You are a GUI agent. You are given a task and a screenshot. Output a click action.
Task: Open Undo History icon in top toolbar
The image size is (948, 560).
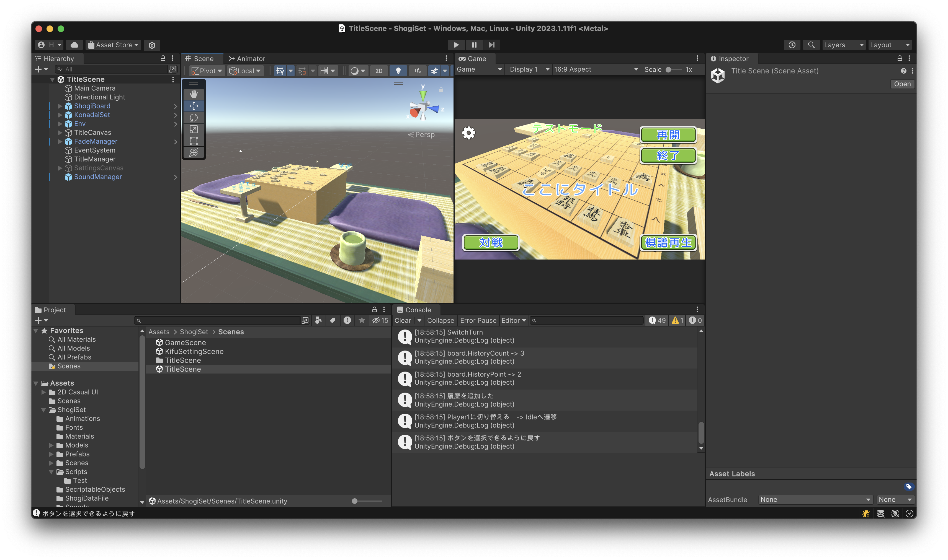pos(792,45)
